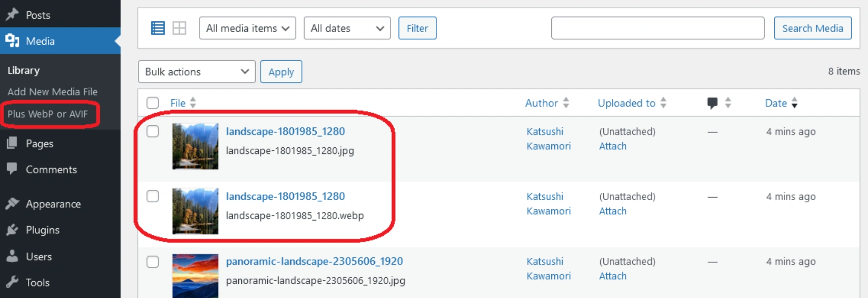The image size is (868, 298).
Task: Click the Posts pin icon
Action: point(12,14)
